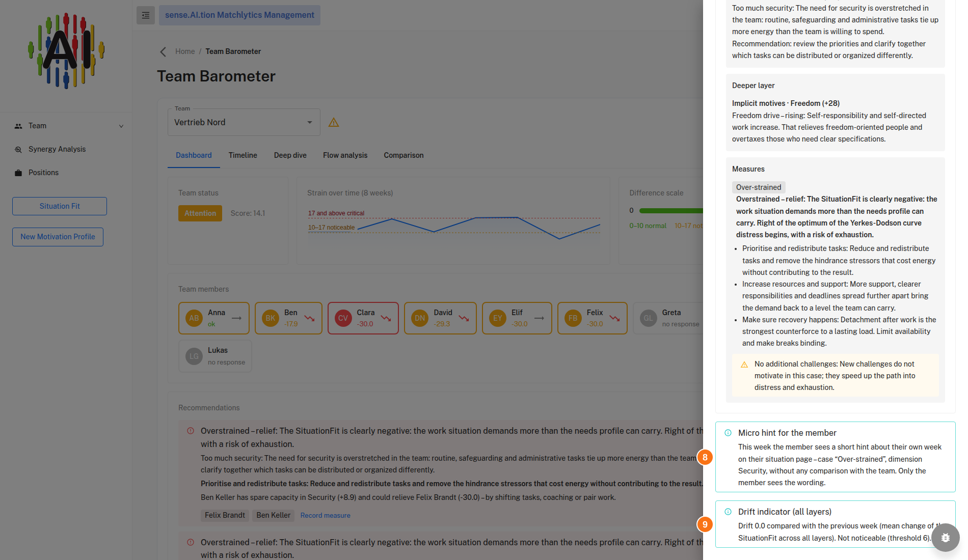Click Elif's steady trend arrow
Viewport: 968px width, 560px height.
pos(539,318)
